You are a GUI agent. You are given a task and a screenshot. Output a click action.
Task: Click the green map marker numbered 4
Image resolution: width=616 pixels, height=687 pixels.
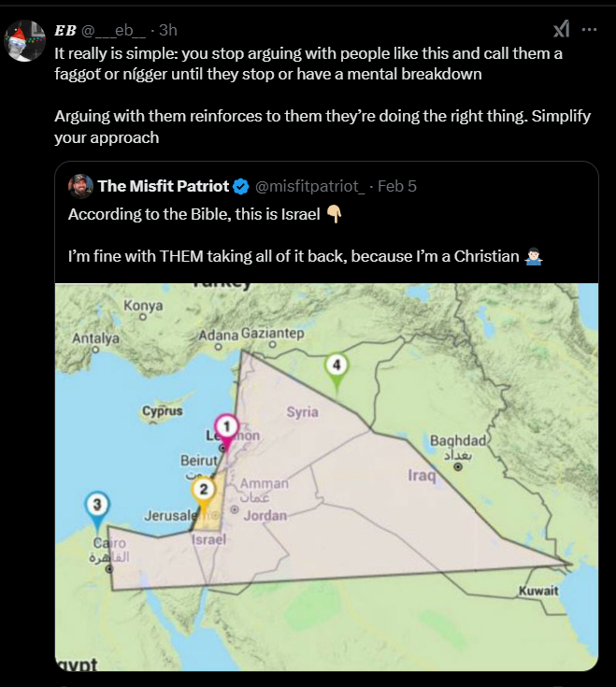337,365
